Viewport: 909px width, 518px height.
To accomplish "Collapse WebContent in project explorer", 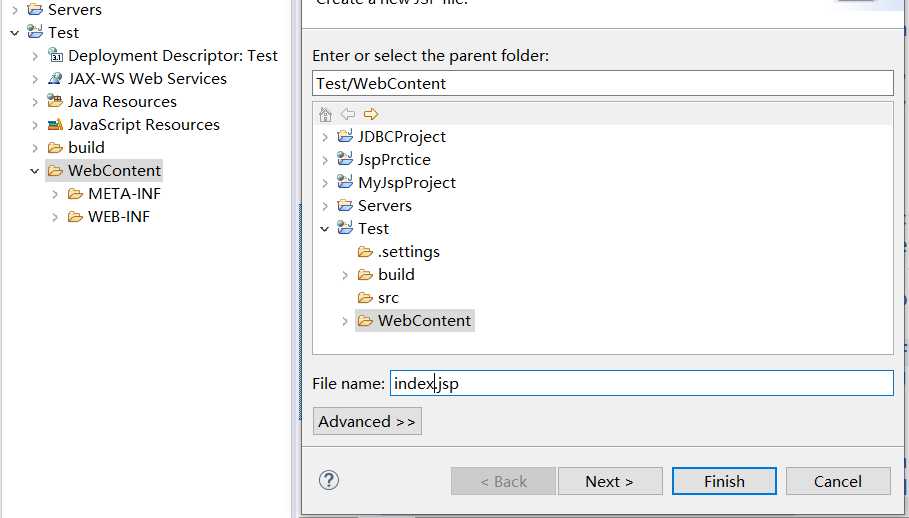I will [x=35, y=171].
